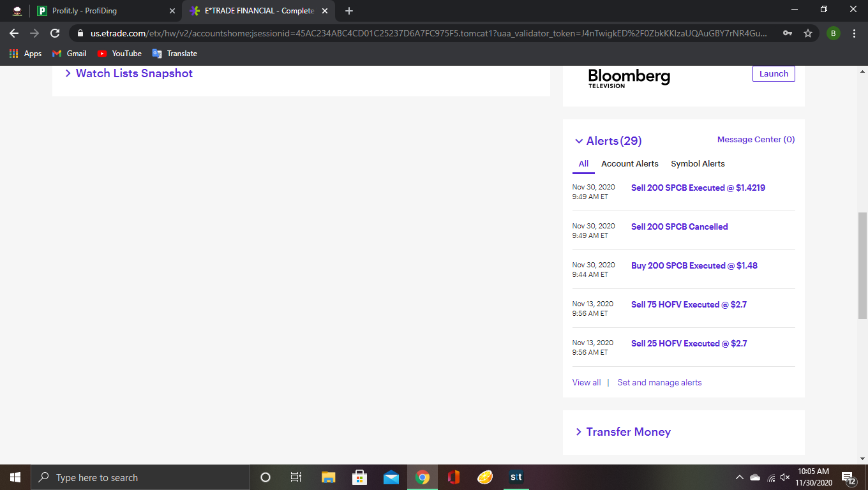Image resolution: width=868 pixels, height=490 pixels.
Task: Show hidden system tray icons
Action: click(739, 477)
